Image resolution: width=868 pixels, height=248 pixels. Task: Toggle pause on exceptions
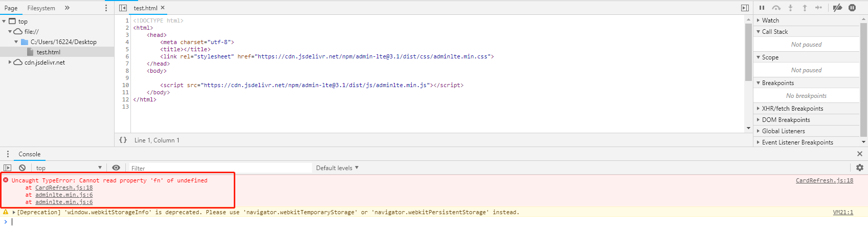852,8
